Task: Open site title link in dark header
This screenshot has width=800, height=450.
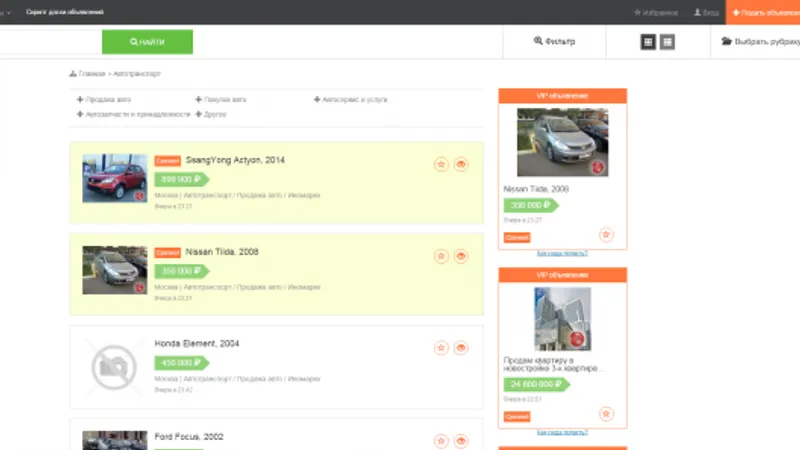Action: pyautogui.click(x=65, y=12)
